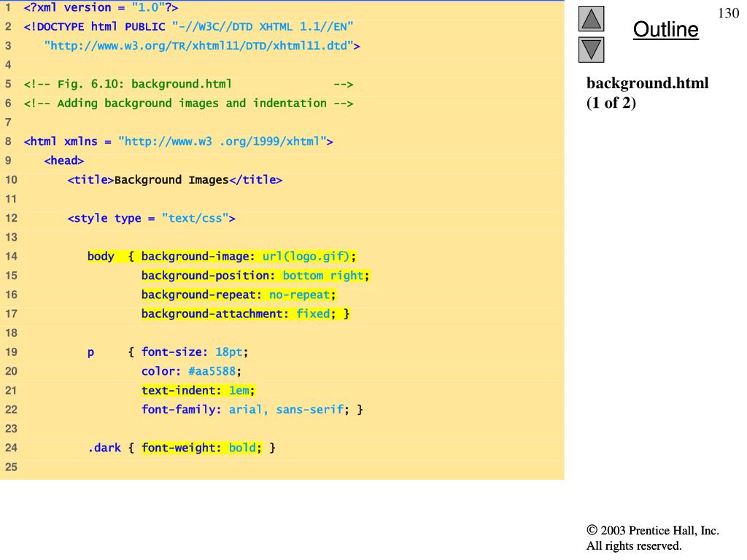Click the p selector on line 19
The image size is (747, 560).
click(90, 352)
